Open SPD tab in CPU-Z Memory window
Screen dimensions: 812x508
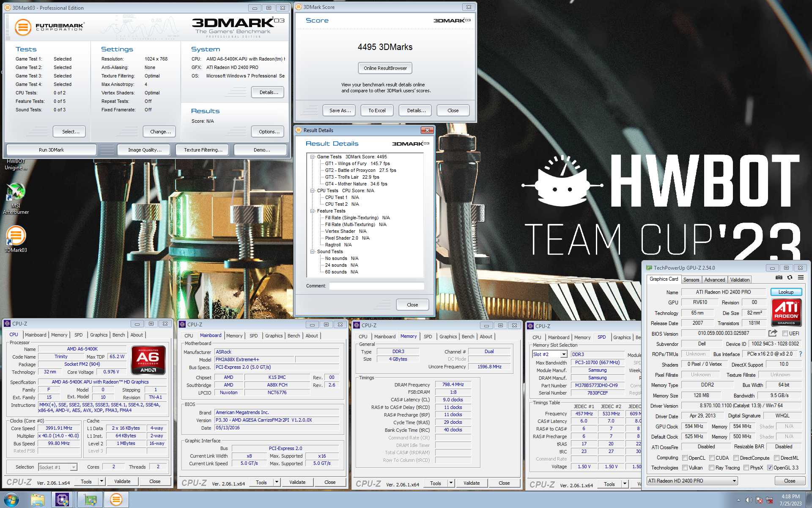point(428,336)
